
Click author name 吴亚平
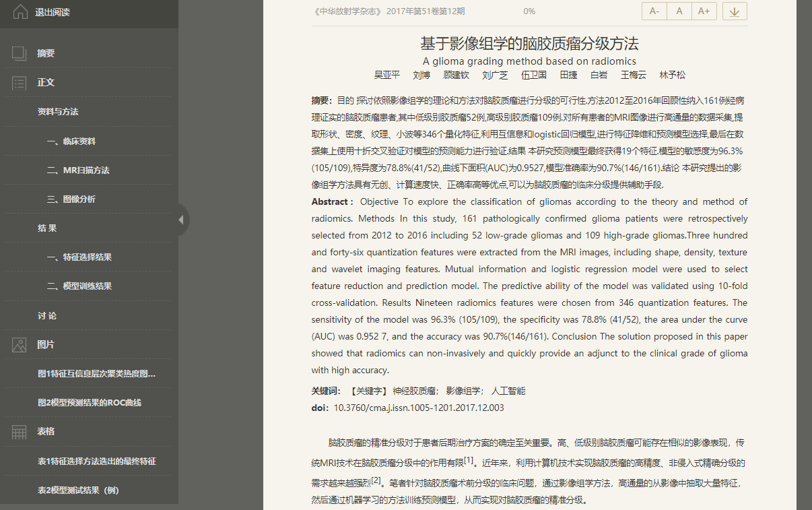click(387, 75)
